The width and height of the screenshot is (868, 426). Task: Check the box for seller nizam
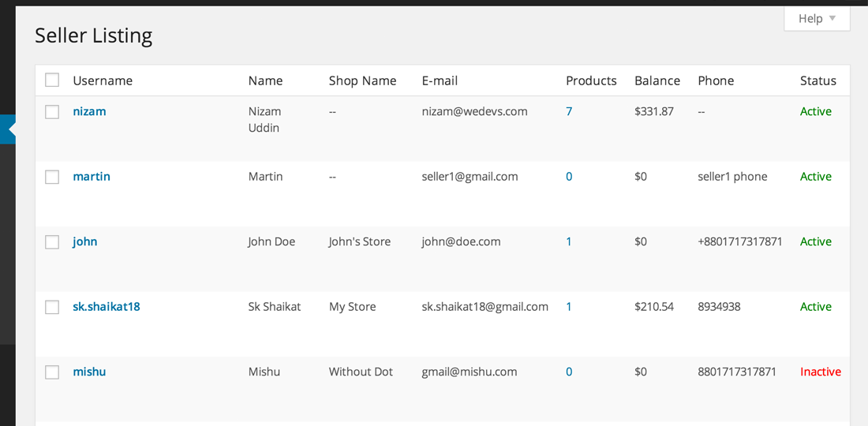(52, 112)
